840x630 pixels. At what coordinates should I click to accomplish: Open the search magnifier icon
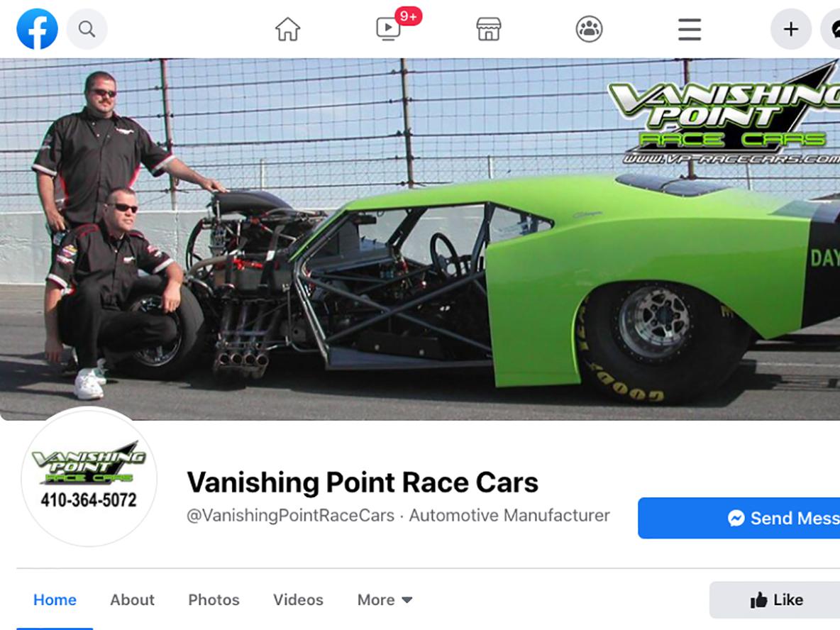point(87,29)
